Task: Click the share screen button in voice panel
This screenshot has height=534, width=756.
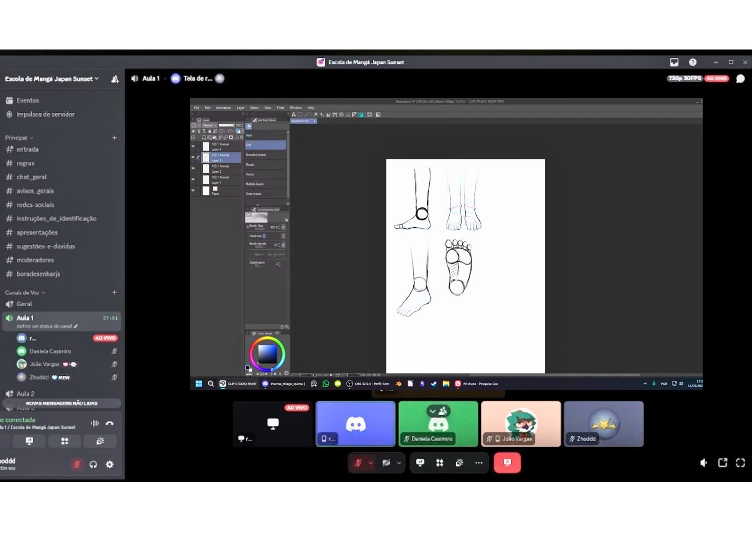Action: point(29,441)
